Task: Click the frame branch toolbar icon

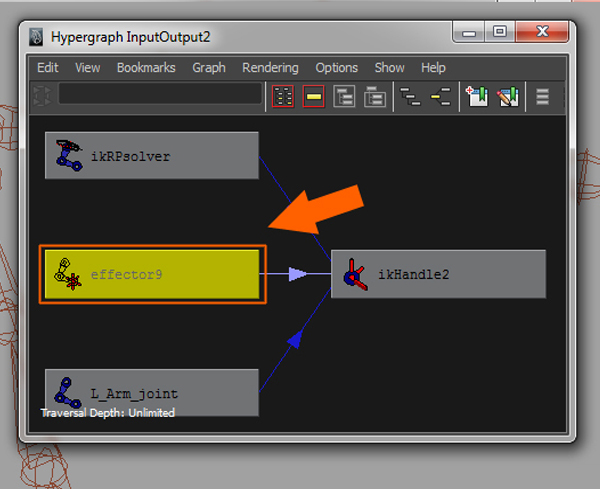Action: point(375,96)
